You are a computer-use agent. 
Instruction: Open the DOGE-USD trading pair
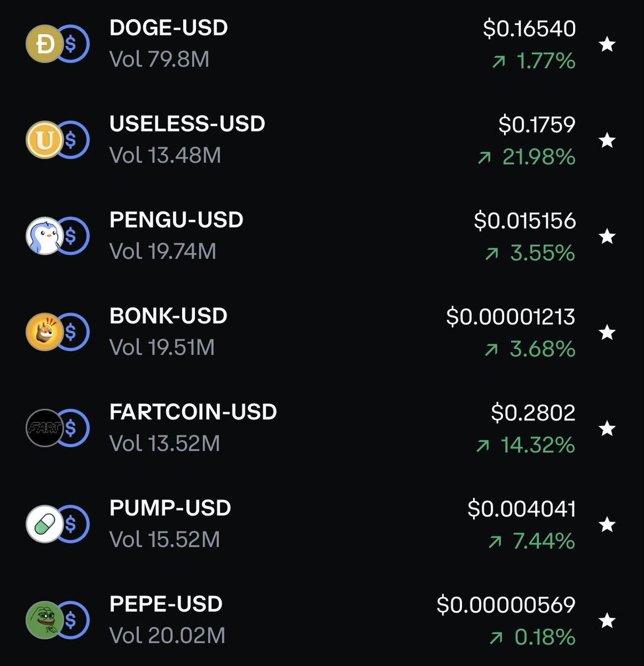(x=169, y=28)
